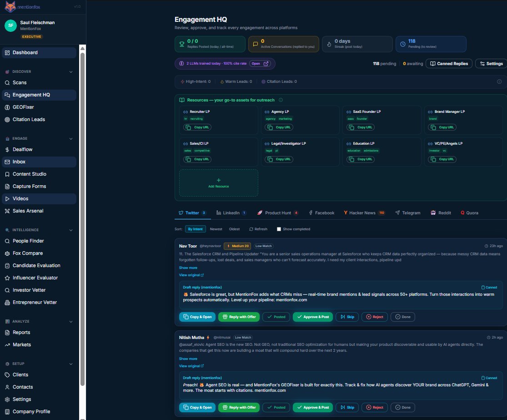Select the By Intent sort option
Screen dimensions: 507x420
point(196,229)
